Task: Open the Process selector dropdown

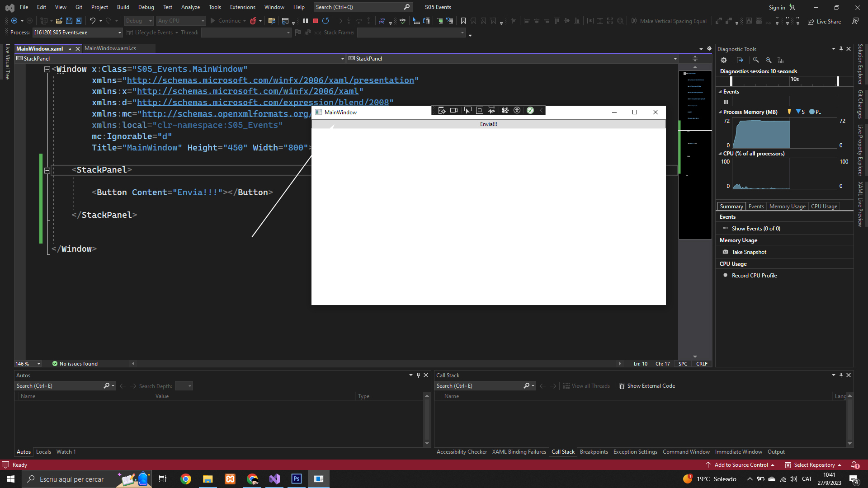Action: pos(120,33)
